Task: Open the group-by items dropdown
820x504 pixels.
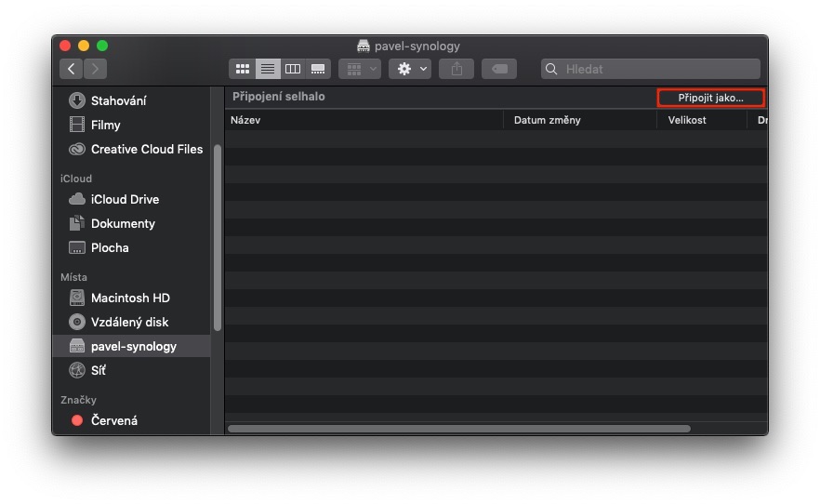Action: tap(360, 69)
